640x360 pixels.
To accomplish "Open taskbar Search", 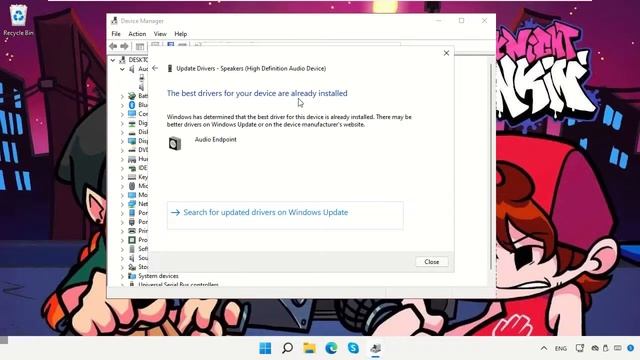I will 287,348.
